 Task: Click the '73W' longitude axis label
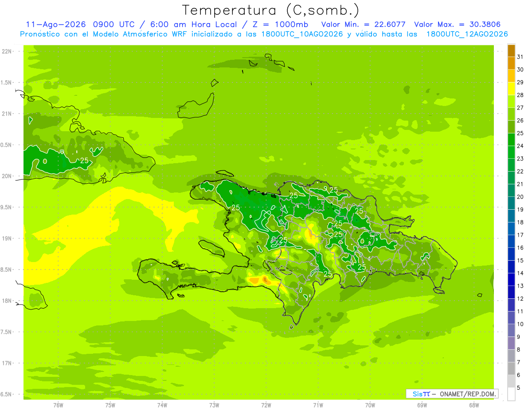pos(214,405)
